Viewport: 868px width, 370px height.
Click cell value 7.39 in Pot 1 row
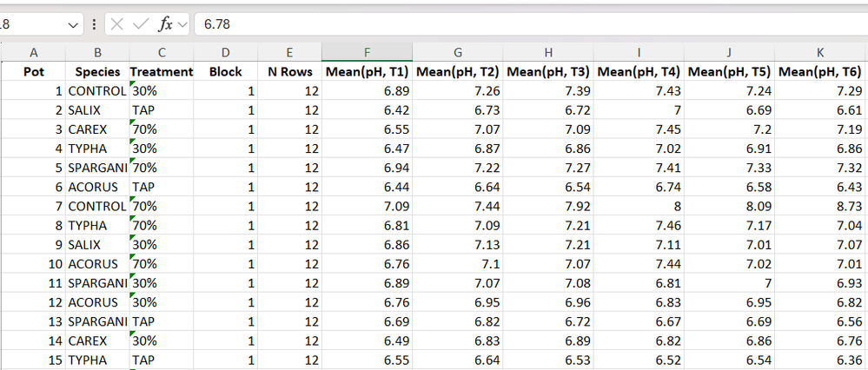548,90
